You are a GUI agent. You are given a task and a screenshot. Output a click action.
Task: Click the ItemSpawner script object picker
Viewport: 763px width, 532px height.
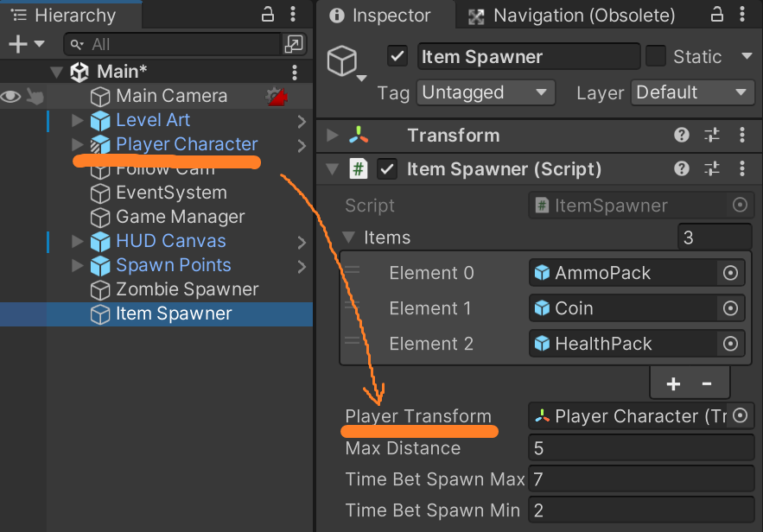click(x=741, y=206)
